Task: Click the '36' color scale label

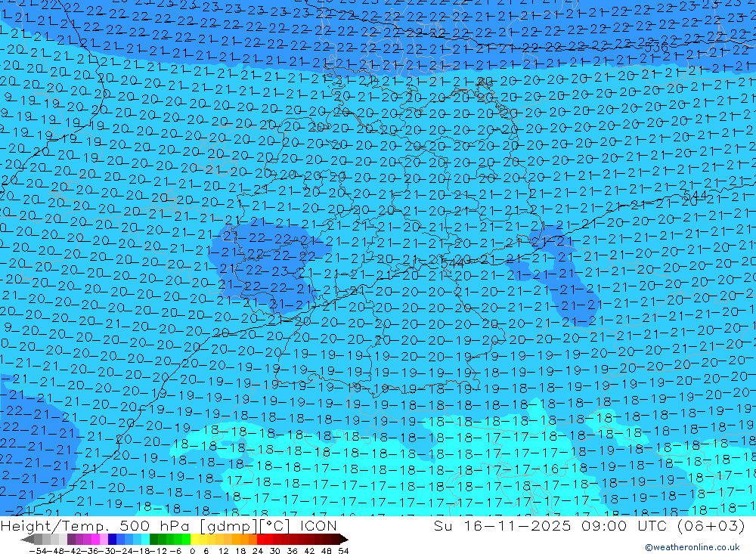Action: [292, 551]
